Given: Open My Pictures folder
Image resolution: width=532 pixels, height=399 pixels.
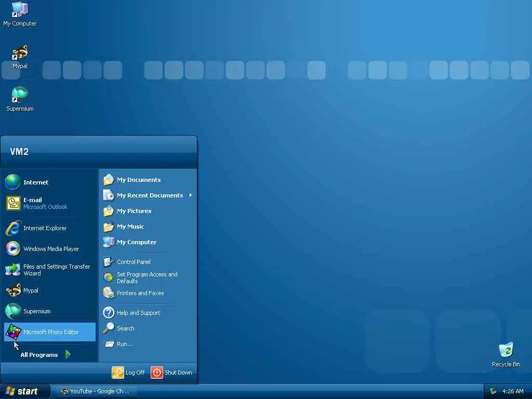Looking at the screenshot, I should click(148, 211).
